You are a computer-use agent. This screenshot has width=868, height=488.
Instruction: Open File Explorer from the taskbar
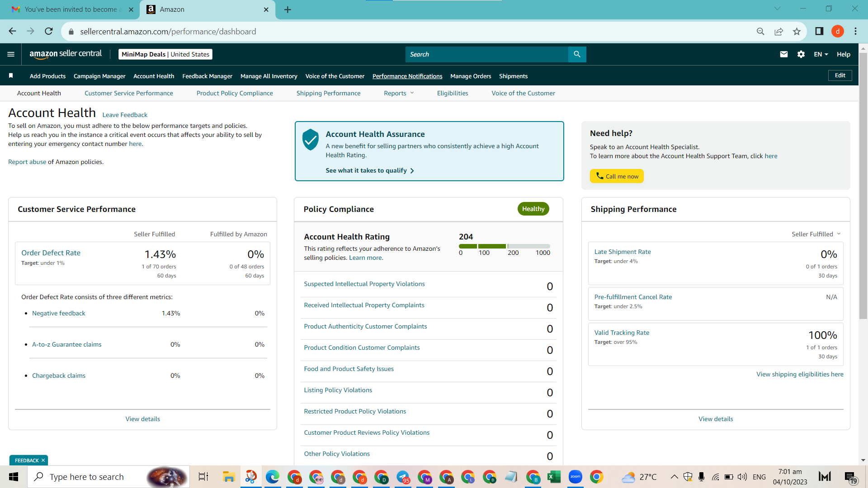(x=229, y=477)
